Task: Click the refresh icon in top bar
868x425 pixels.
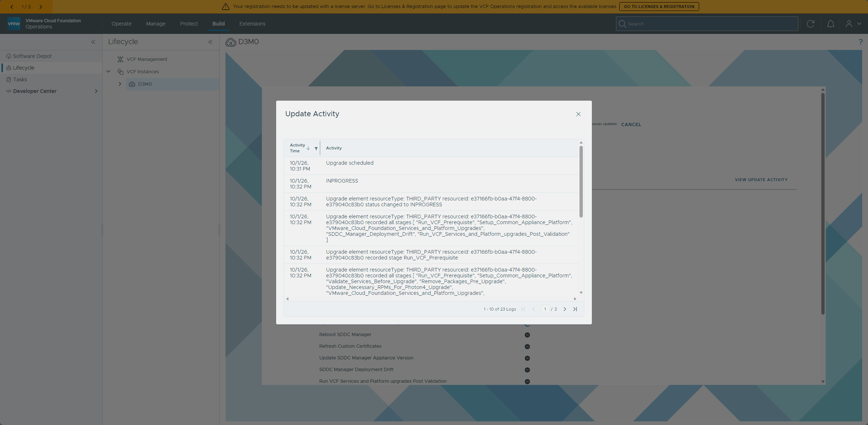Action: pyautogui.click(x=811, y=24)
